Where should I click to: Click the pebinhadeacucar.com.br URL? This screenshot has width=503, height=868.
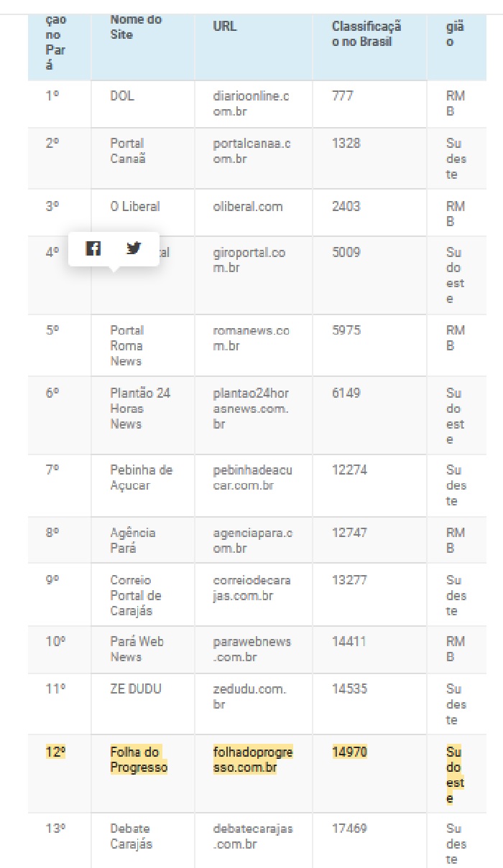[252, 477]
